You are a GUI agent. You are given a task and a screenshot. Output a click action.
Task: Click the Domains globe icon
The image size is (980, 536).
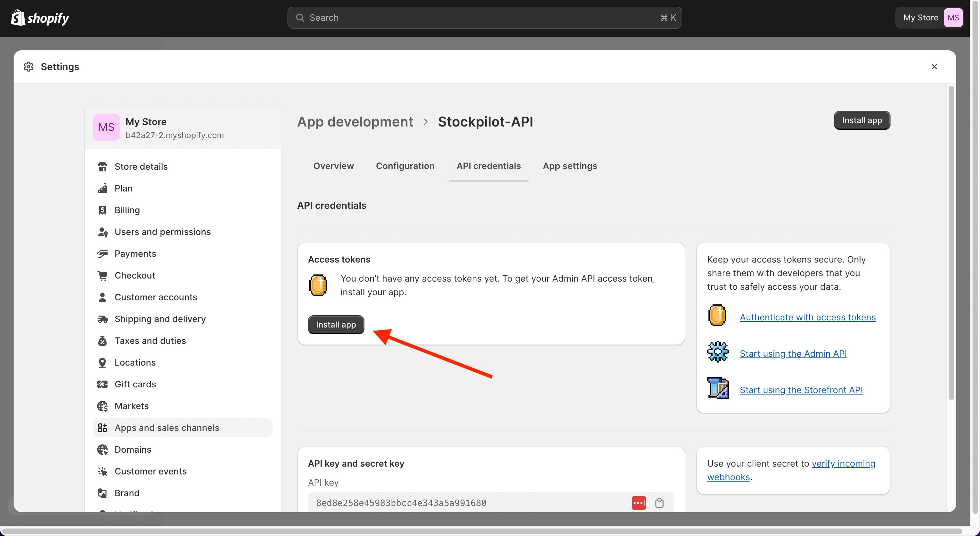coord(102,449)
